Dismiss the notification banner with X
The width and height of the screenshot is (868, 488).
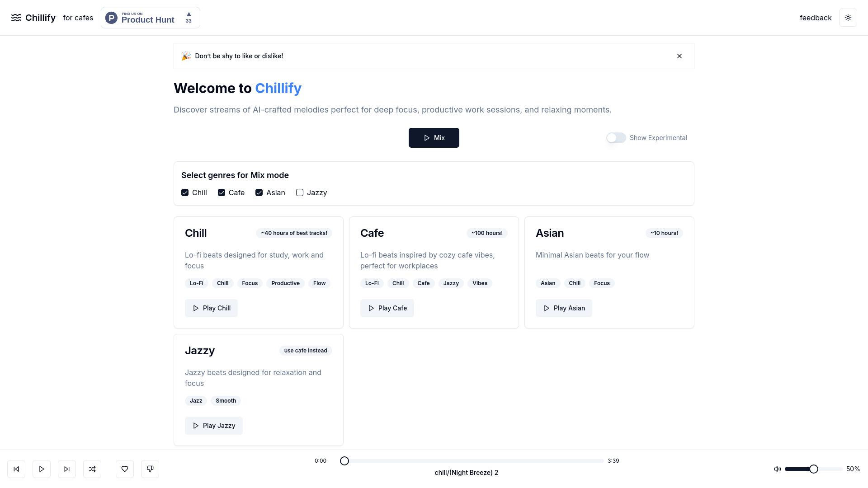point(679,56)
